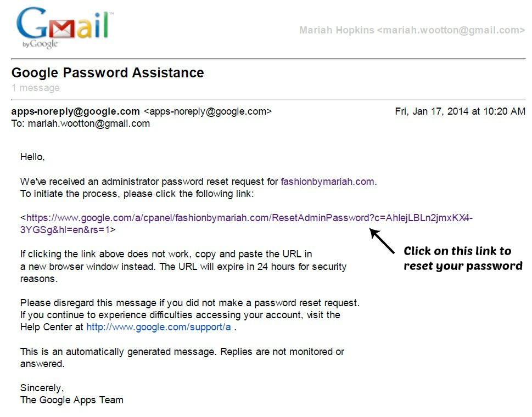
Task: Click the '1 message' count label
Action: pos(36,88)
